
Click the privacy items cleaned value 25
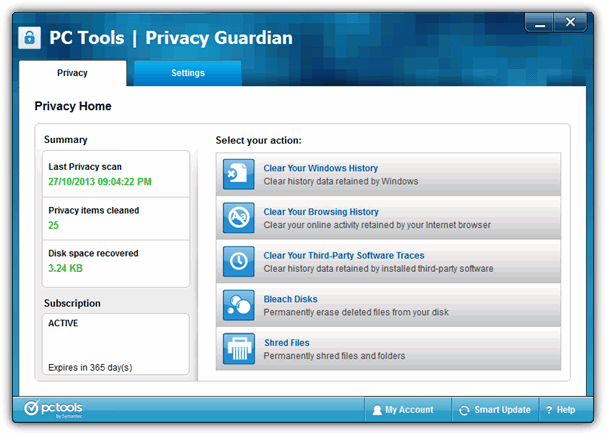coord(53,225)
